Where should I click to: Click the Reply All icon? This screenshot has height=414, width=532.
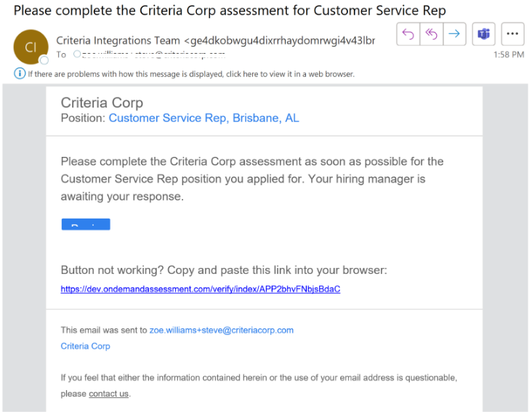[x=432, y=34]
